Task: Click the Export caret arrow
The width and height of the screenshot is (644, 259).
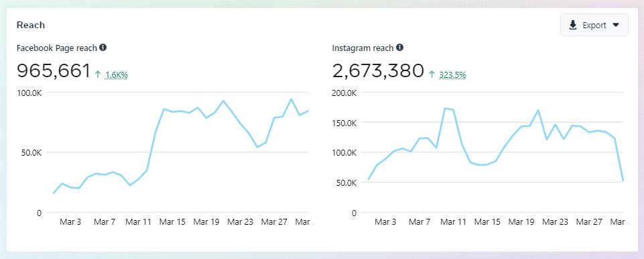Action: [615, 25]
